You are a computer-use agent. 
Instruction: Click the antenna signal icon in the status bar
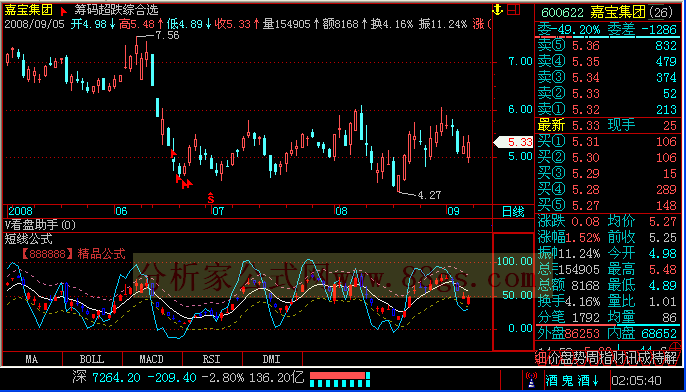point(532,379)
